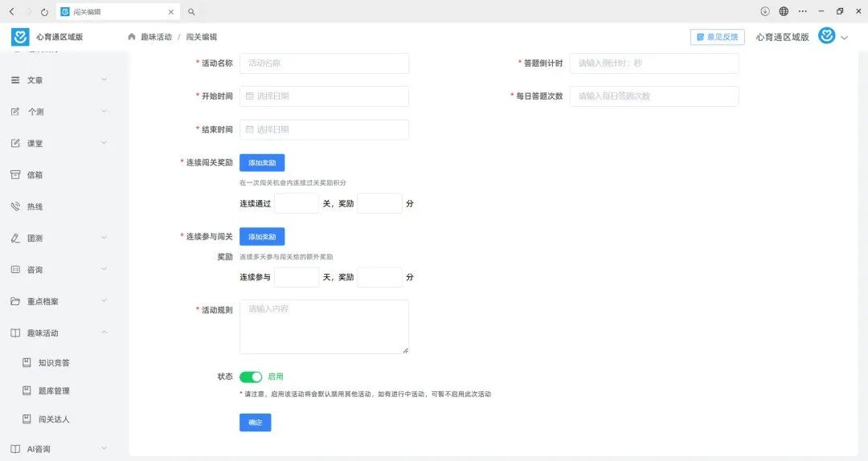This screenshot has width=868, height=461.
Task: Click the 文章 sidebar icon
Action: (x=15, y=80)
